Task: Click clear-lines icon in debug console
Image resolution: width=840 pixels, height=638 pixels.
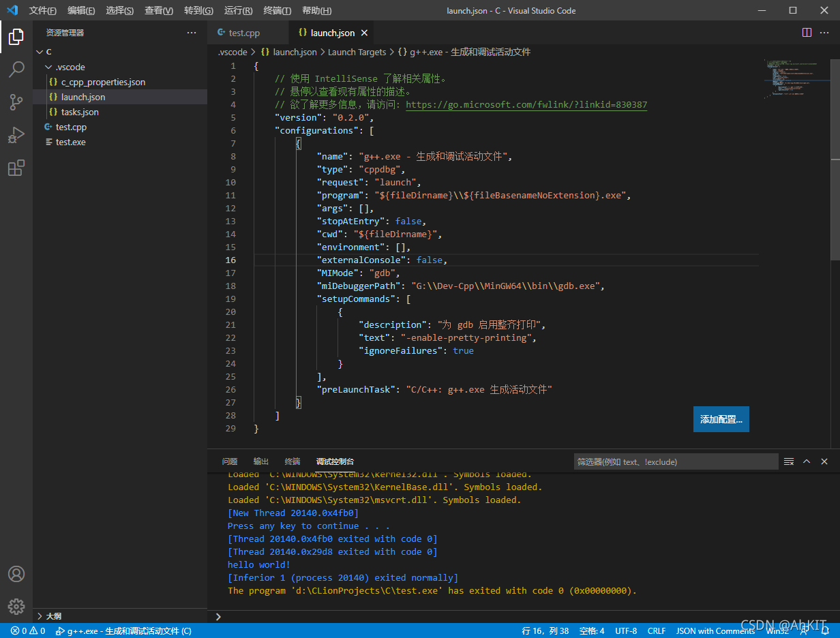Action: click(x=789, y=461)
